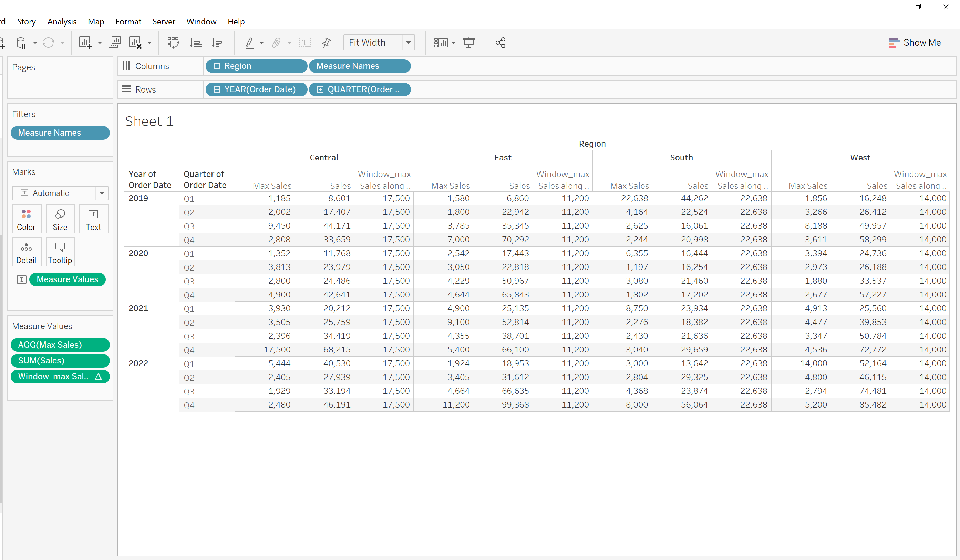Click the Presentation Mode icon
The height and width of the screenshot is (560, 960).
pos(468,43)
